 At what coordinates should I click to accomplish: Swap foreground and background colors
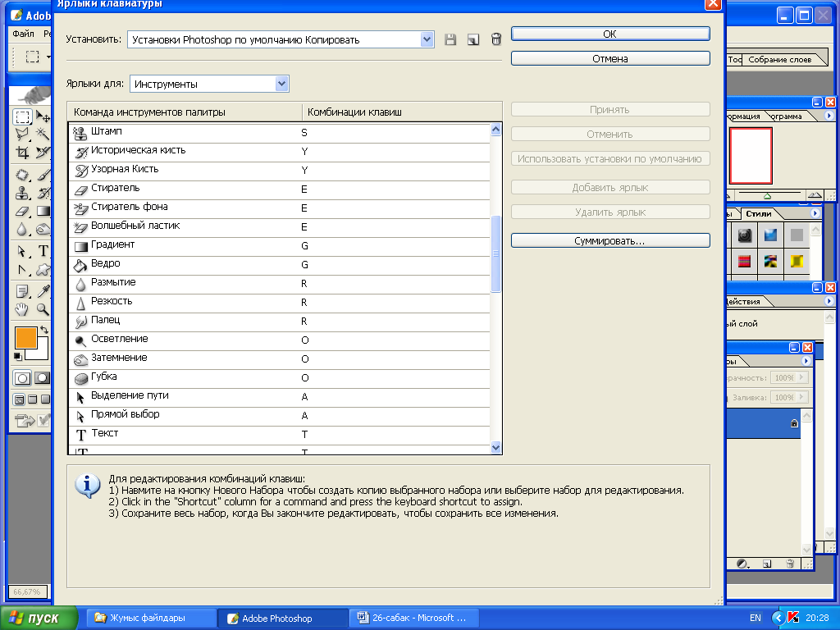point(44,330)
